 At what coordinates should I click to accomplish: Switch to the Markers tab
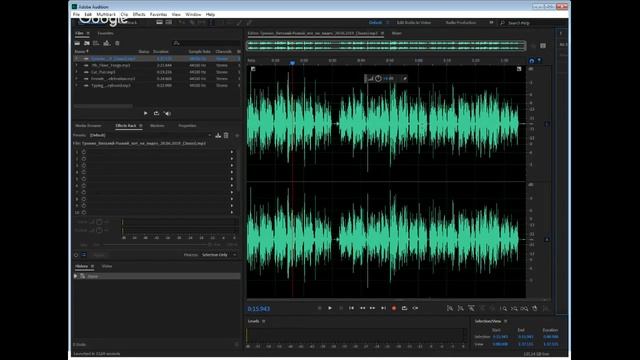point(157,126)
